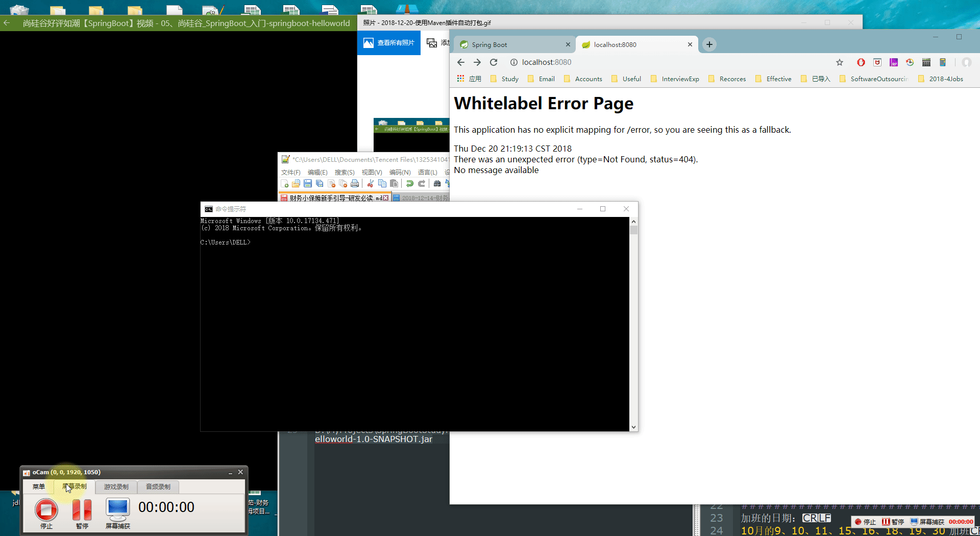The image size is (980, 536).
Task: Click the Close All icon in Notepad++
Action: click(x=343, y=184)
